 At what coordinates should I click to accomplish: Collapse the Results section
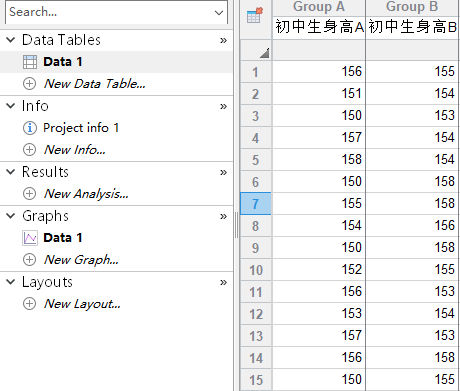click(x=11, y=172)
